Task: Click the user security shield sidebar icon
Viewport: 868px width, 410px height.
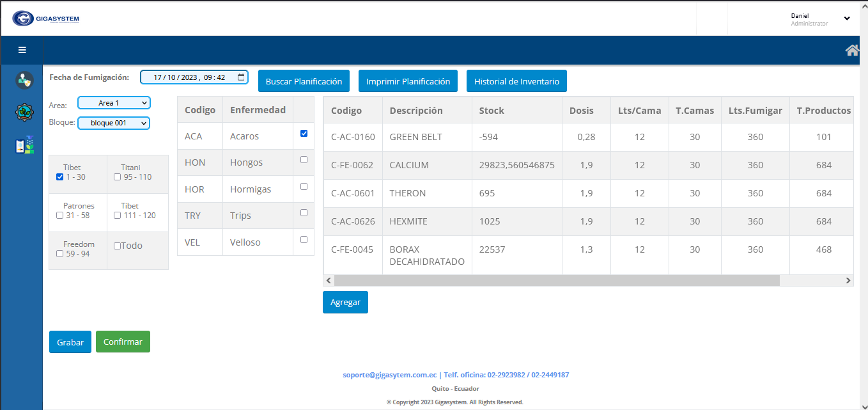Action: (24, 81)
